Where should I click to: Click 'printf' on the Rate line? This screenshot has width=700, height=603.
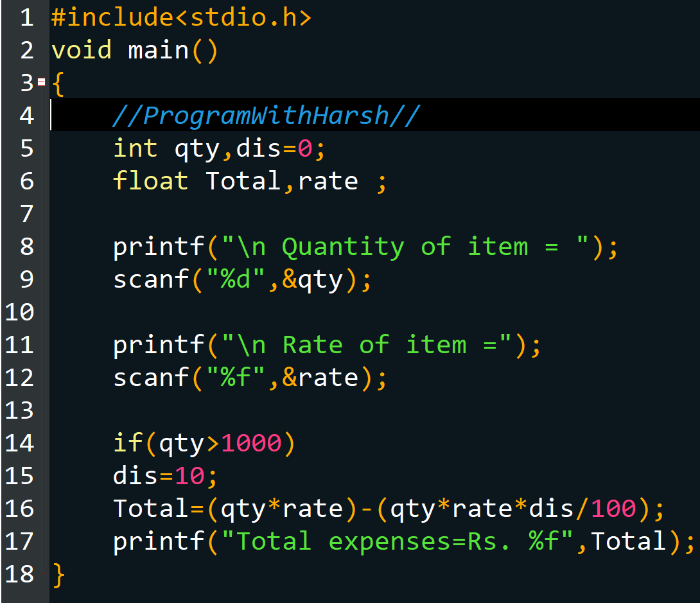(159, 345)
